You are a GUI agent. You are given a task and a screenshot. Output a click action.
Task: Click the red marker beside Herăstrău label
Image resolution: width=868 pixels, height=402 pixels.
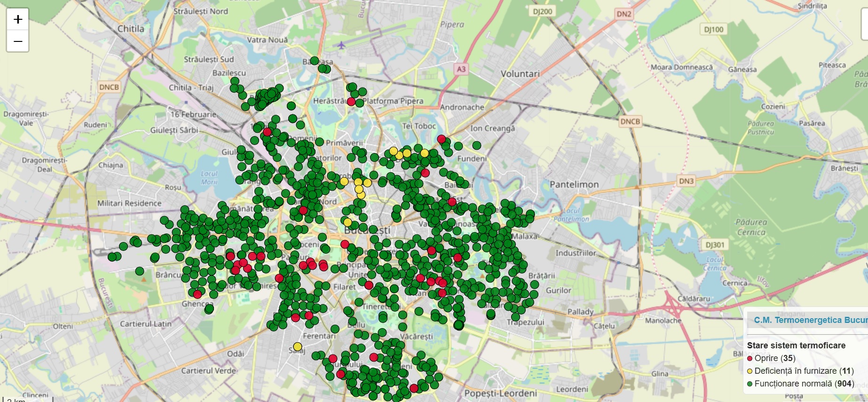351,102
